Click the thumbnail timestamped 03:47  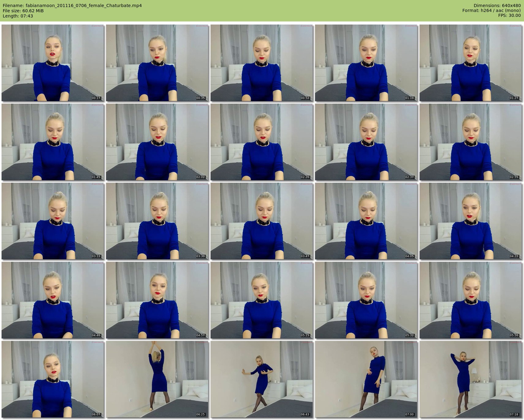point(262,221)
